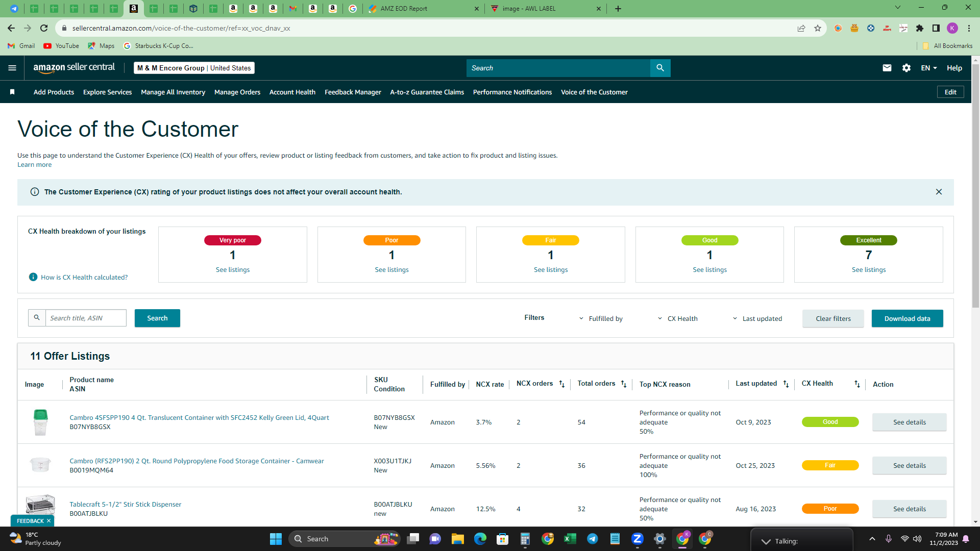Open the Chrome three-dot menu
Viewport: 980px width, 551px height.
969,28
